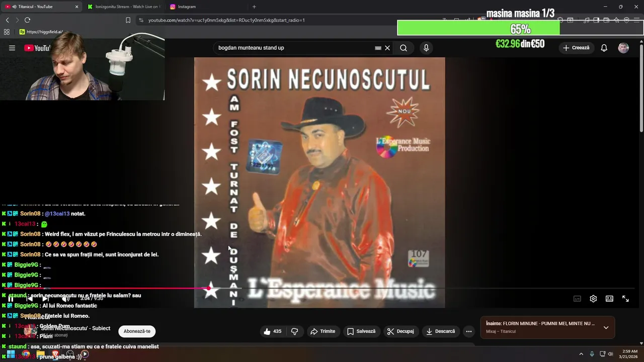The image size is (644, 362).
Task: Click the red video progress scrubber
Action: [209, 288]
